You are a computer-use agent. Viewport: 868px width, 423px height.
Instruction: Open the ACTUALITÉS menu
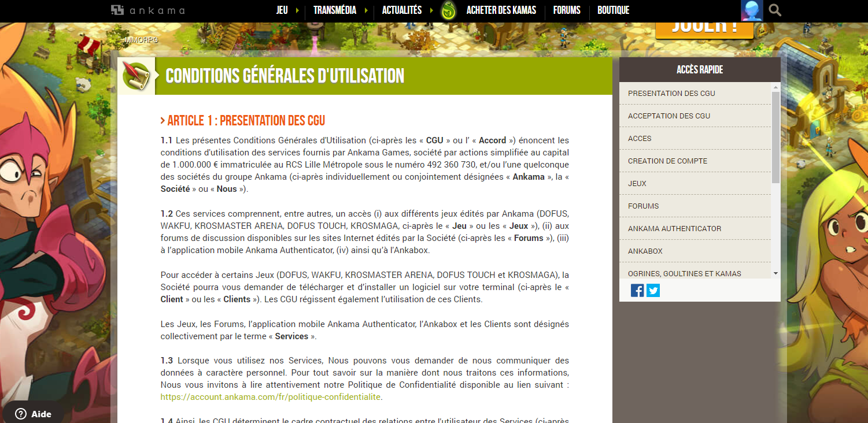[x=402, y=10]
